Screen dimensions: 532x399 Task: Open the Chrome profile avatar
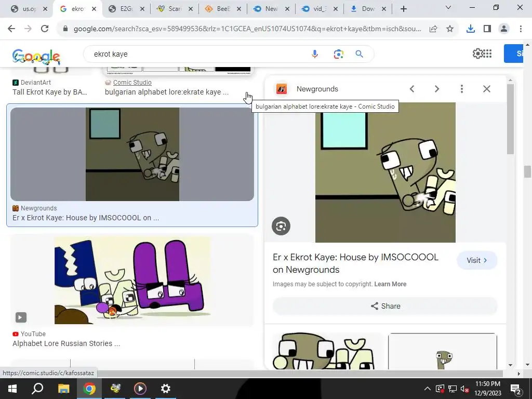point(504,29)
